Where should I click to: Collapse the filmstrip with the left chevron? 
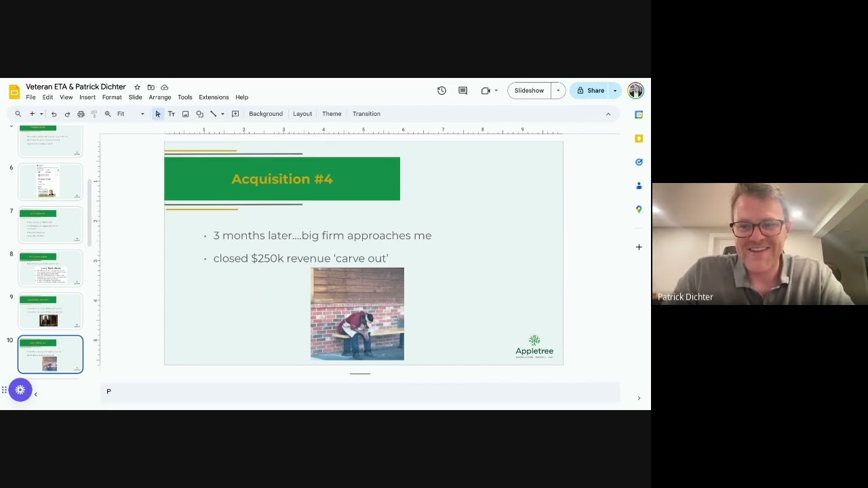[35, 394]
